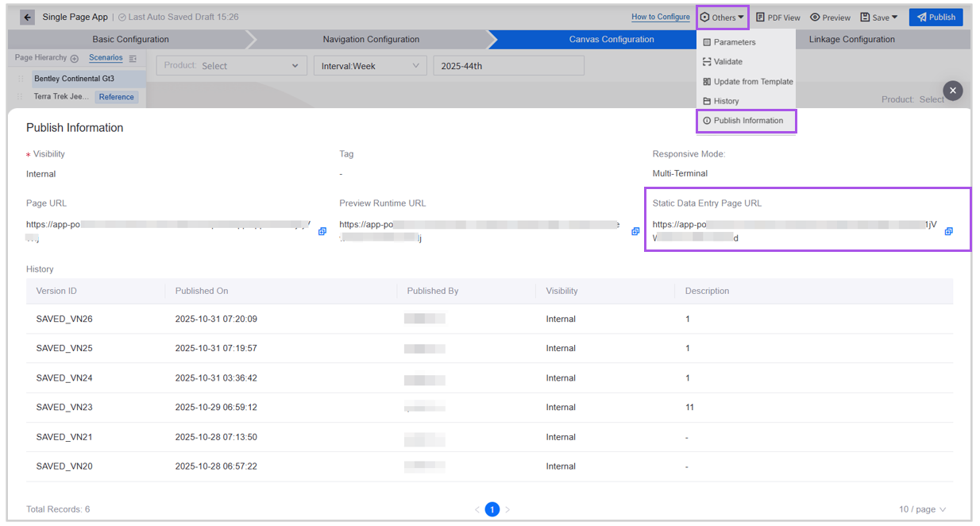The height and width of the screenshot is (526, 980).
Task: Change the 10 / page size selector
Action: (922, 509)
